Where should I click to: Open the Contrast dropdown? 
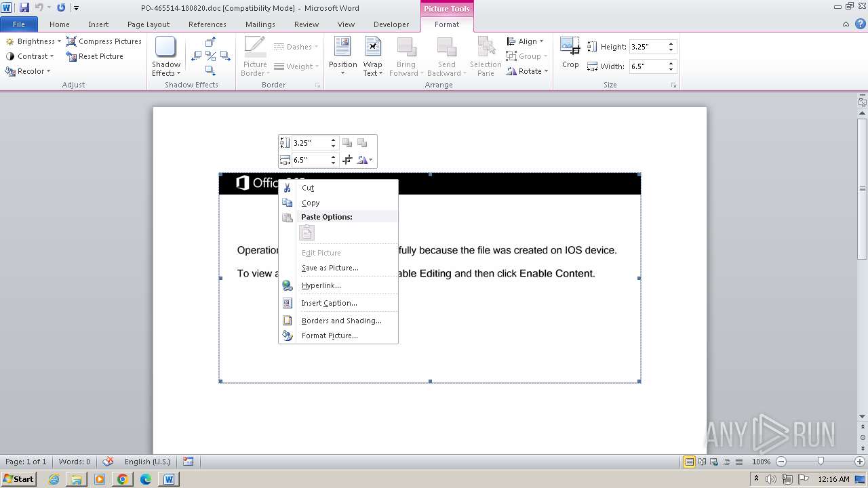click(x=30, y=56)
